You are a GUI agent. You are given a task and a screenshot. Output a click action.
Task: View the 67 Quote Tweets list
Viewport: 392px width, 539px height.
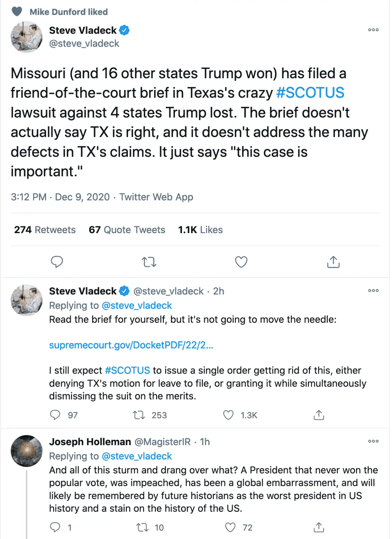pos(127,230)
